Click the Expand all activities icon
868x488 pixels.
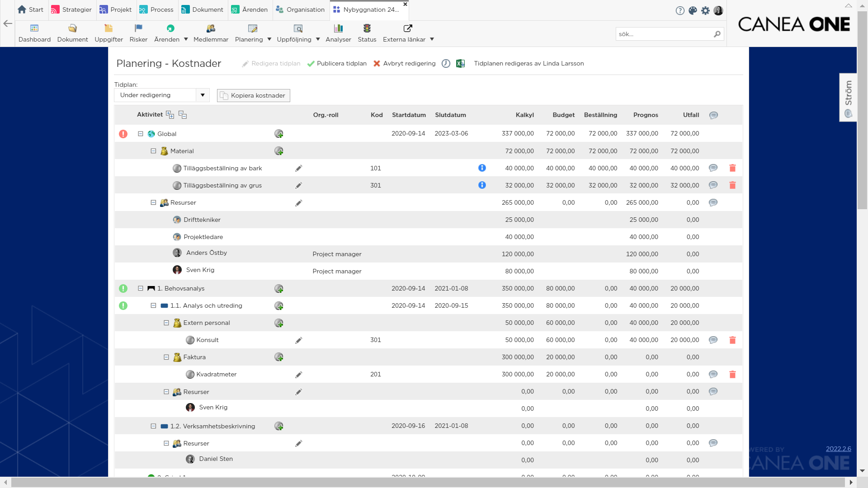pyautogui.click(x=170, y=115)
